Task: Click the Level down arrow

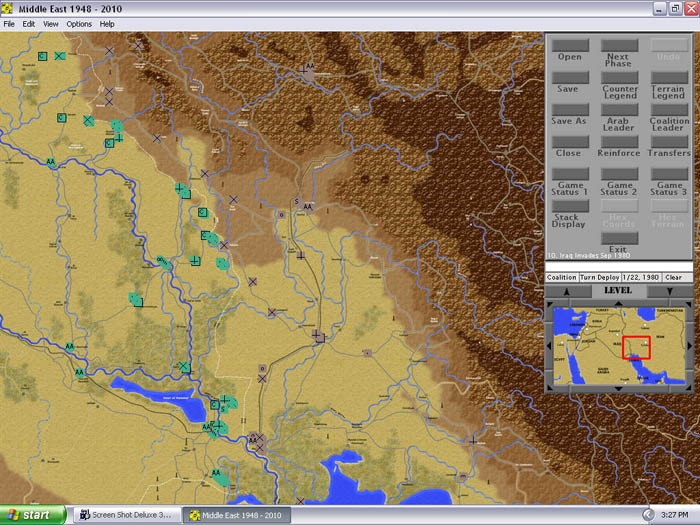Action: (x=669, y=292)
